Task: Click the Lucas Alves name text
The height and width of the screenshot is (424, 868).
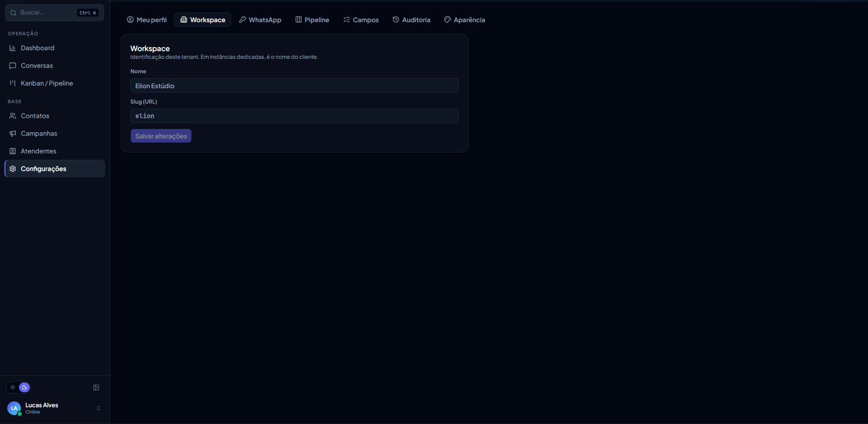Action: coord(42,405)
